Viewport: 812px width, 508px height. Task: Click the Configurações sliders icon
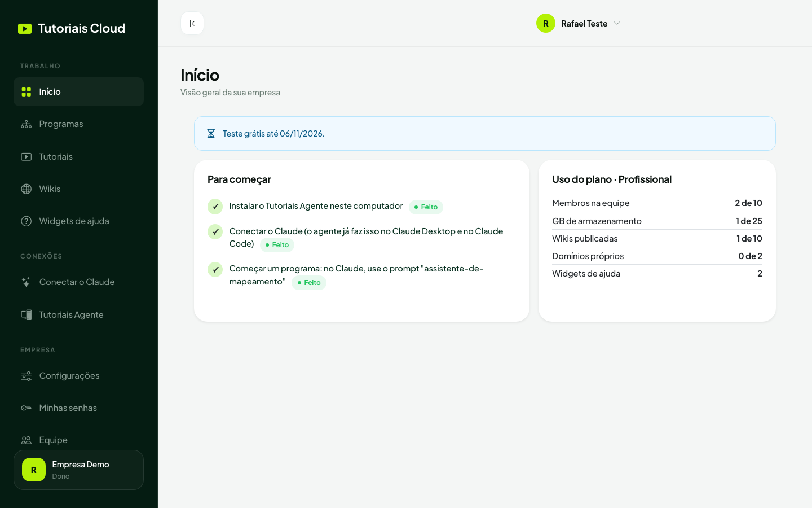click(27, 376)
